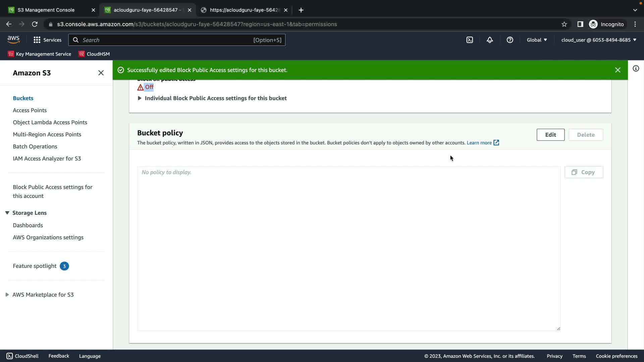The image size is (644, 362).
Task: Open the Global region dropdown
Action: [537, 40]
